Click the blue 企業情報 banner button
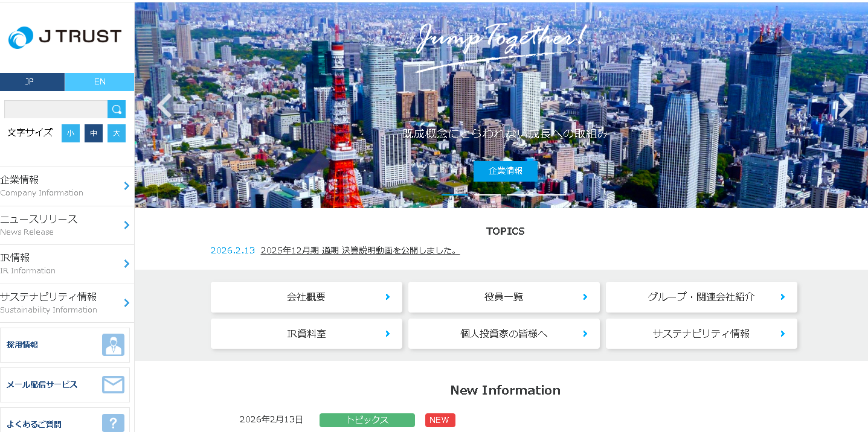The width and height of the screenshot is (868, 432). 505,171
